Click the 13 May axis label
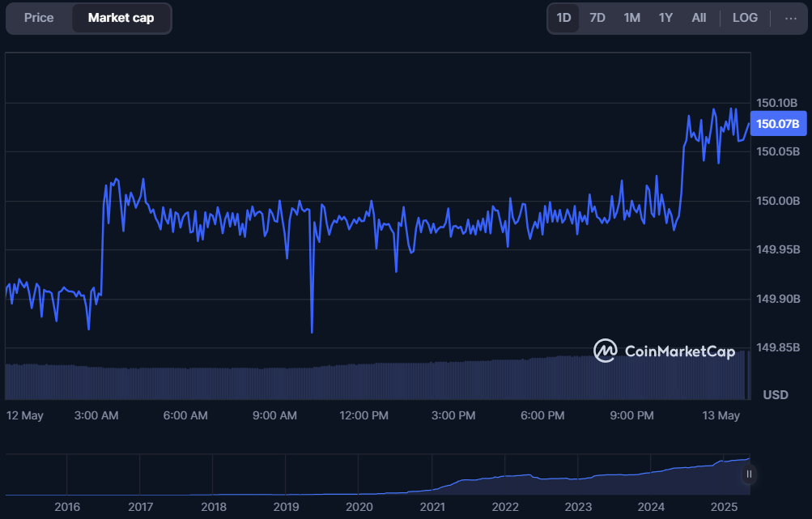This screenshot has width=812, height=519. 720,415
